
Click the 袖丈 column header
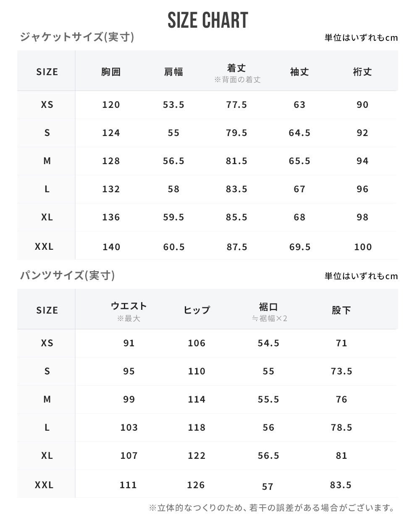[299, 72]
